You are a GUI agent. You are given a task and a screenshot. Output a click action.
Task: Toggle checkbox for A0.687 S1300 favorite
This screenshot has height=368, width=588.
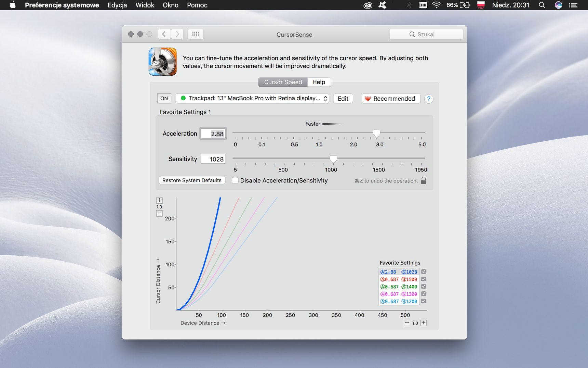coord(424,294)
